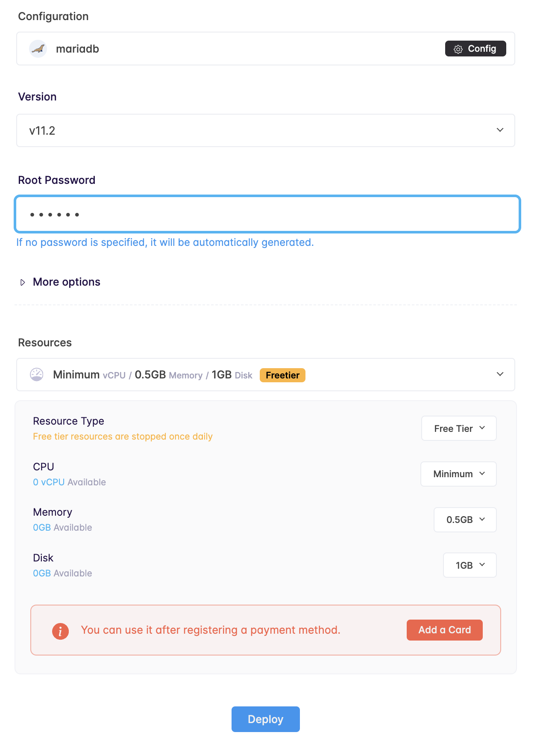Open the Config button for mariadb
540x756 pixels.
point(475,49)
